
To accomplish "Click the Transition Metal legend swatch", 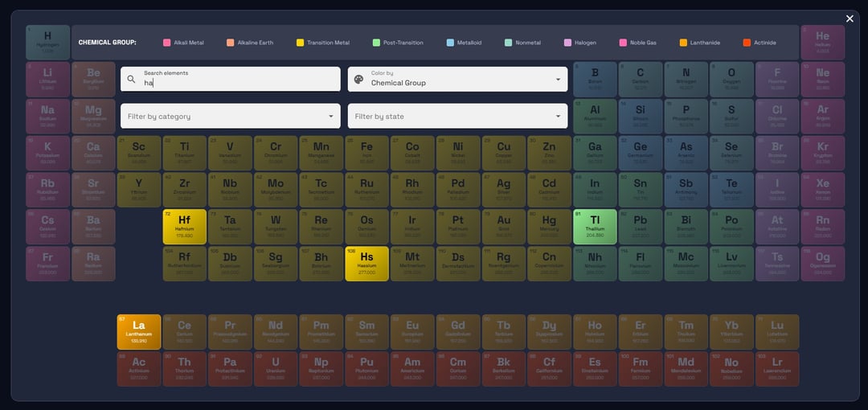I will (301, 43).
